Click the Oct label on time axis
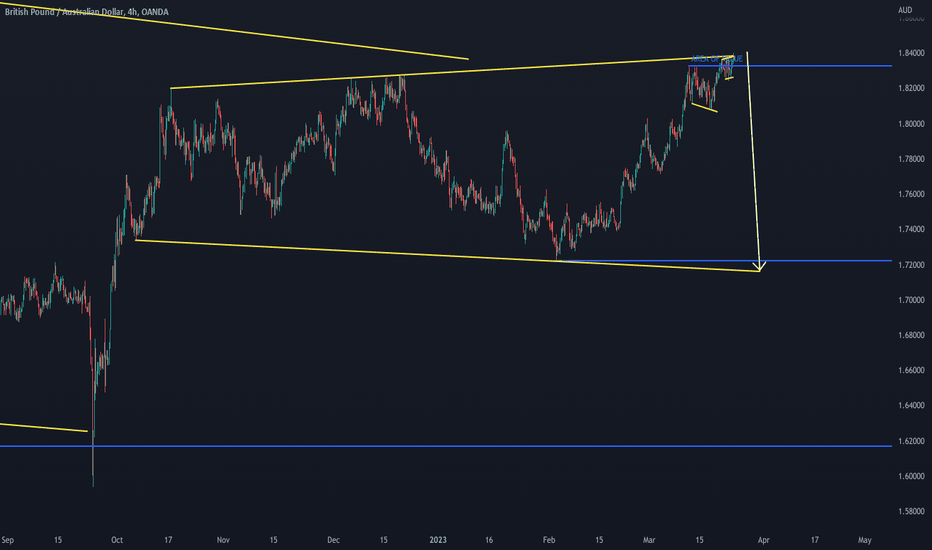 (116, 540)
